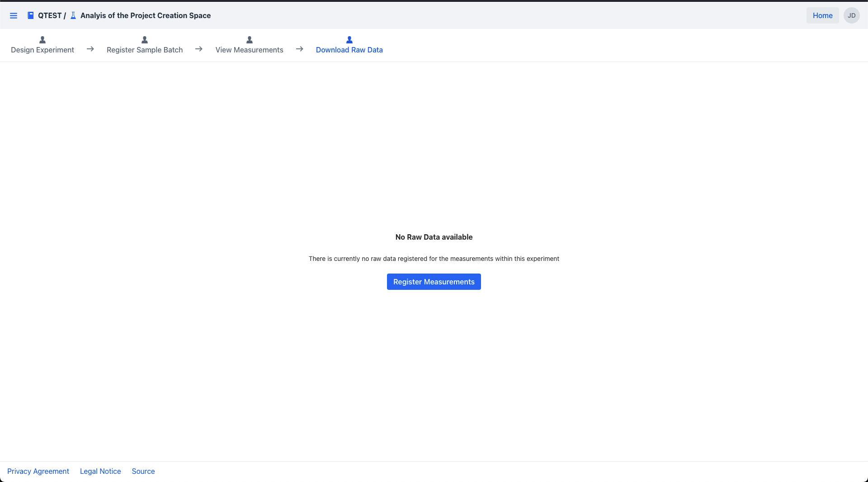Viewport: 868px width, 482px height.
Task: Click the flask experiment icon
Action: (x=73, y=16)
